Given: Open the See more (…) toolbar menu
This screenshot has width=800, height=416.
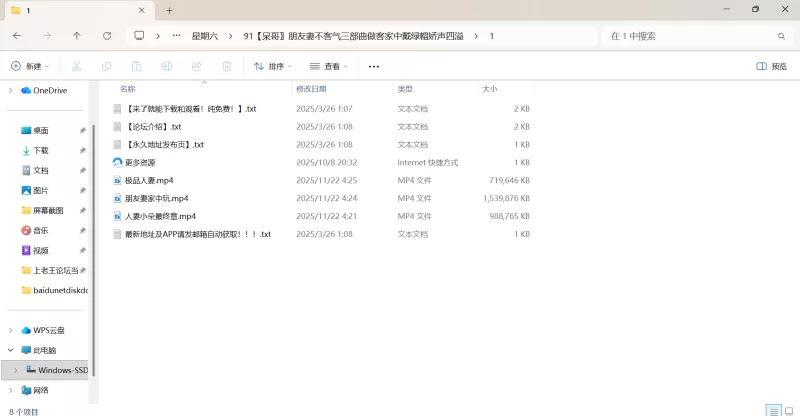Looking at the screenshot, I should (x=374, y=66).
